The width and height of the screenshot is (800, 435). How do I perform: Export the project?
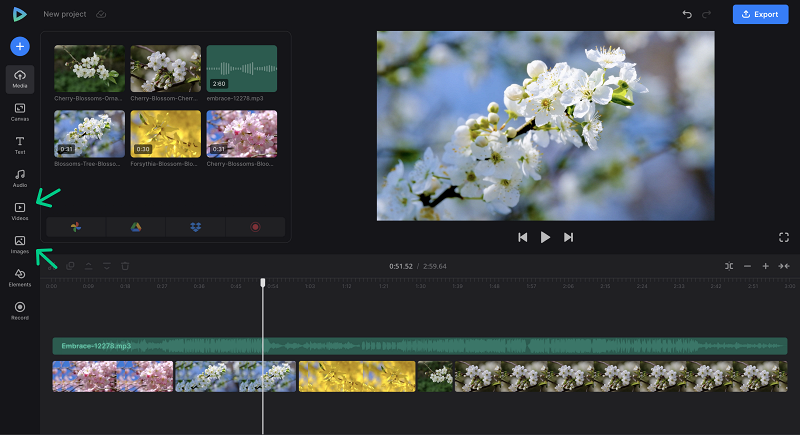[x=760, y=14]
